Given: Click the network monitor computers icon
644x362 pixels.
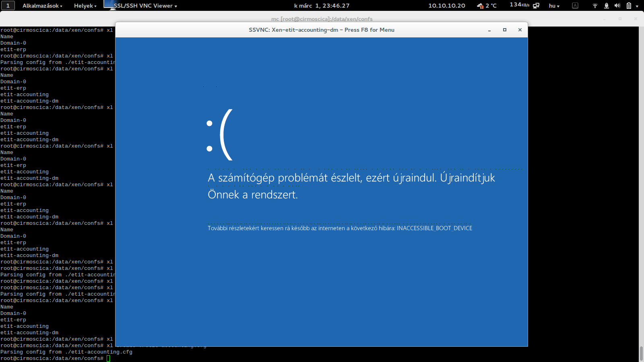Looking at the screenshot, I should click(536, 6).
